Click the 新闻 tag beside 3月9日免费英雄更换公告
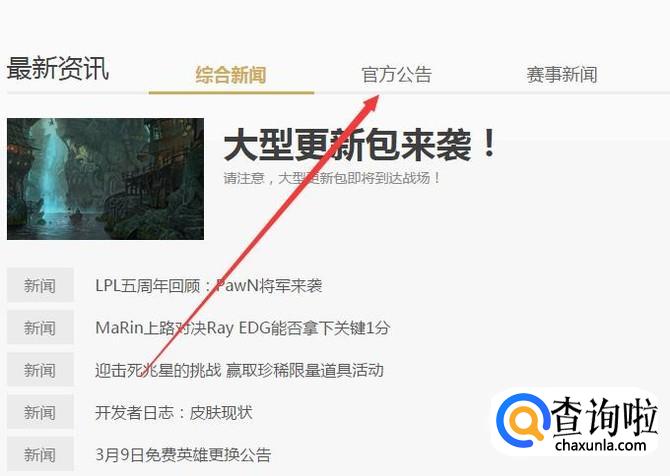 (40, 454)
